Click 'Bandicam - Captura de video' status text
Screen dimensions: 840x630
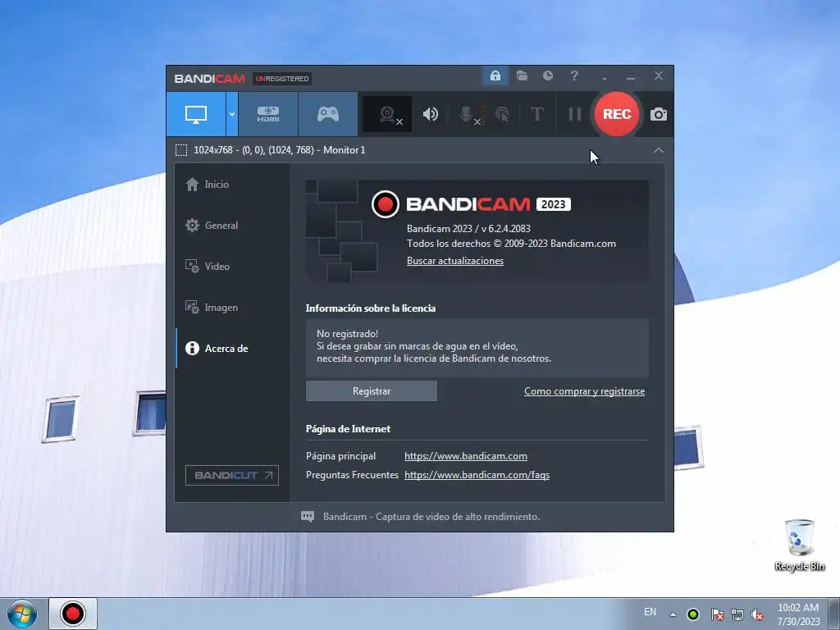(431, 517)
